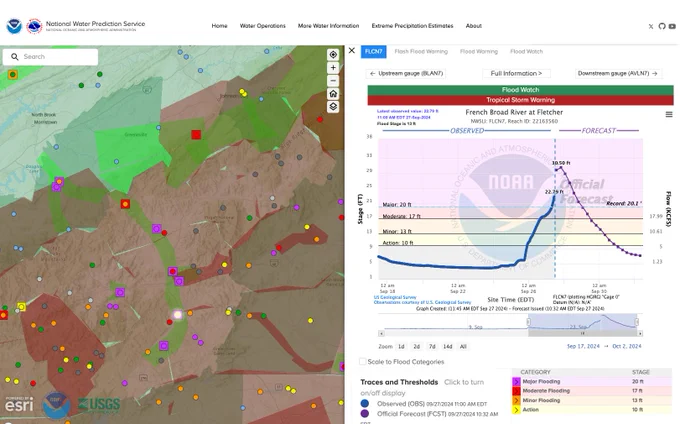Toggle Moderate Flooding threshold arrow

[516, 391]
